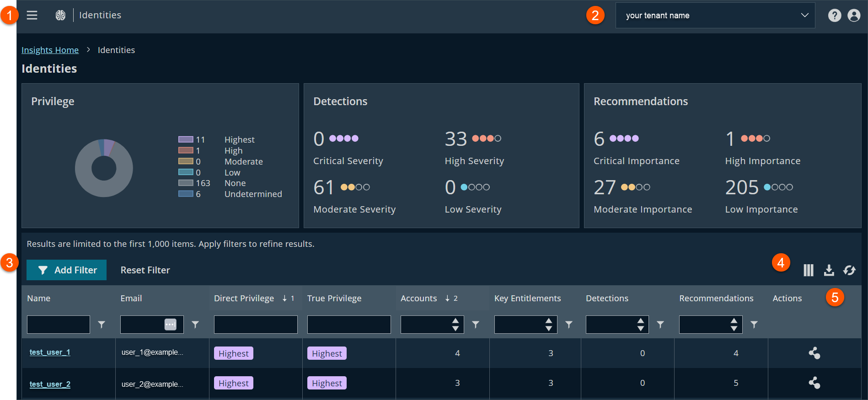This screenshot has width=868, height=400.
Task: Click Undetermined legend color swatch
Action: 186,194
